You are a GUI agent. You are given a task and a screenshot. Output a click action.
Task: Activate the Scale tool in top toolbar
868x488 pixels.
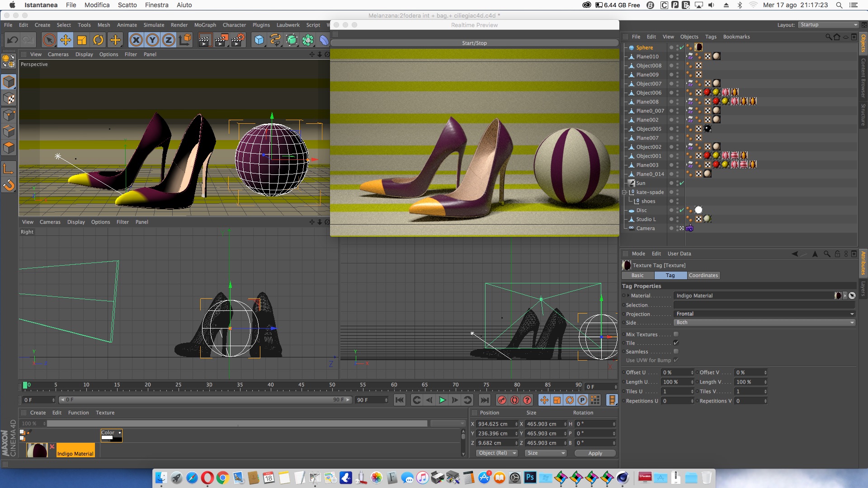pos(82,40)
